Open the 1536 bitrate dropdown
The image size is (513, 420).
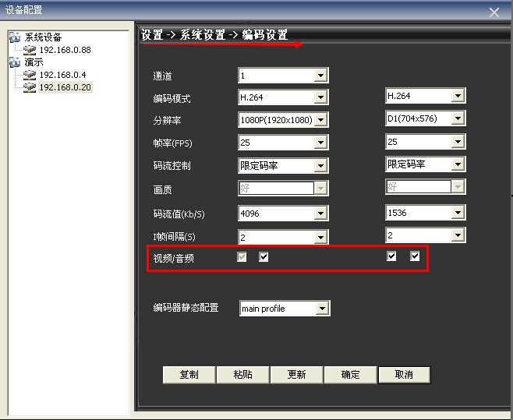click(426, 212)
